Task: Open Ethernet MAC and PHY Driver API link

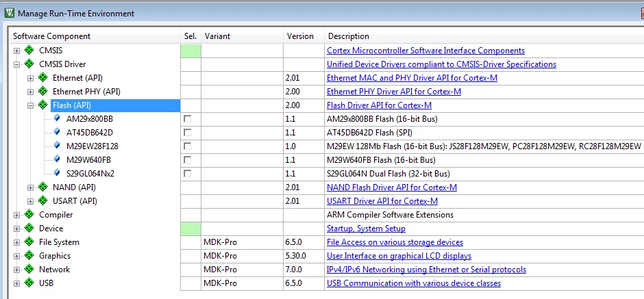Action: coord(412,77)
